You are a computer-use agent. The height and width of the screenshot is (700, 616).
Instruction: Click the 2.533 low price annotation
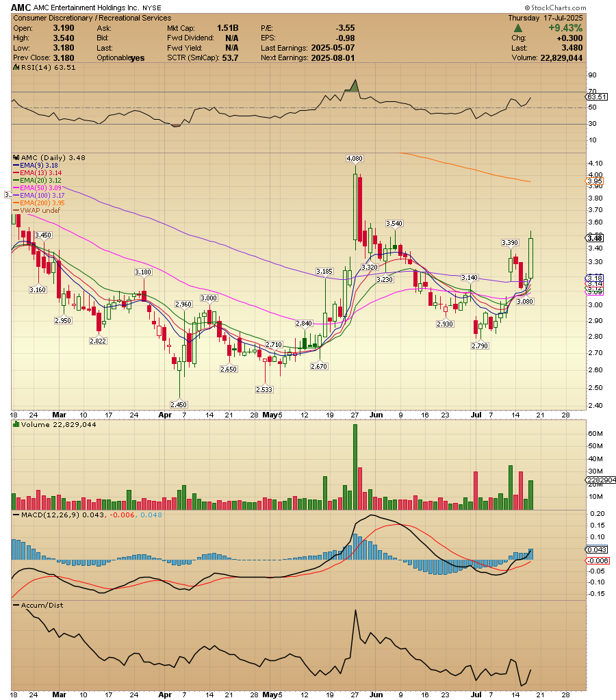pos(264,390)
